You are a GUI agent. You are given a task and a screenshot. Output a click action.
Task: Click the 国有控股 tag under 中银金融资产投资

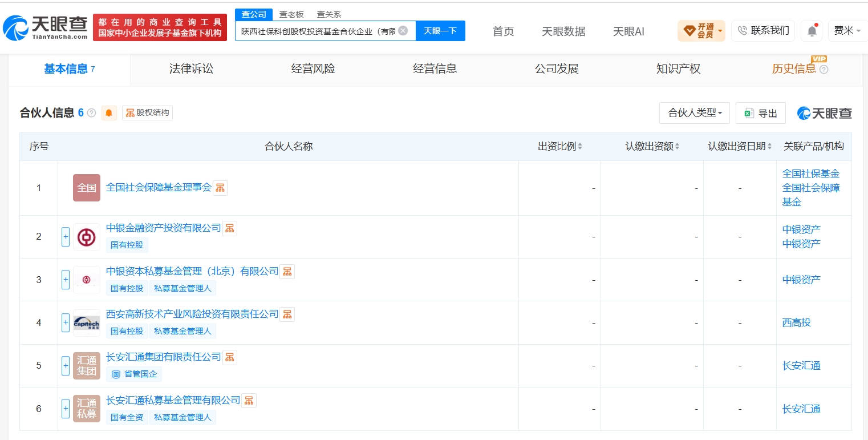(127, 245)
